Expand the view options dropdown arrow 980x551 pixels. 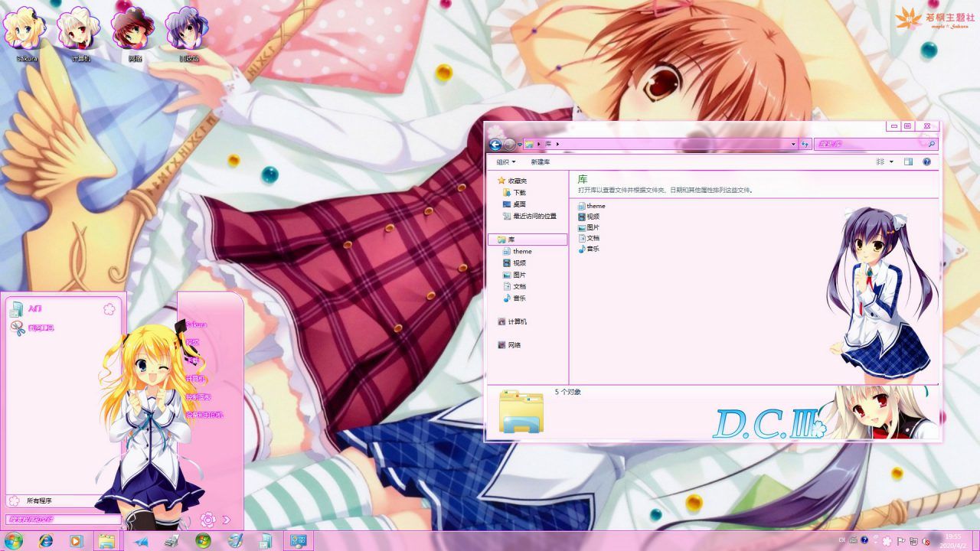[891, 161]
